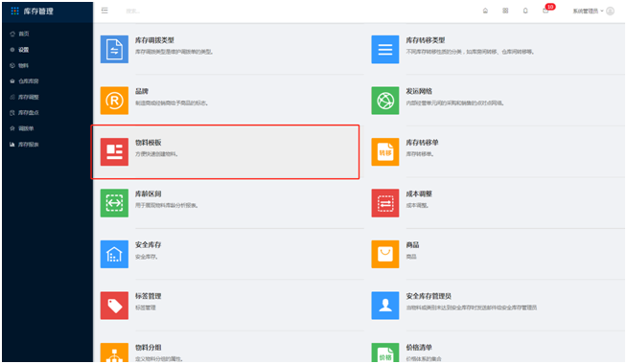Open the 库存转移单 title link
This screenshot has height=364, width=627.
pyautogui.click(x=422, y=143)
